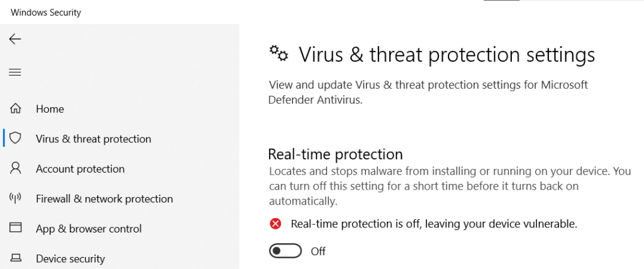644x269 pixels.
Task: Turn on the Real-time protection switch
Action: 284,251
